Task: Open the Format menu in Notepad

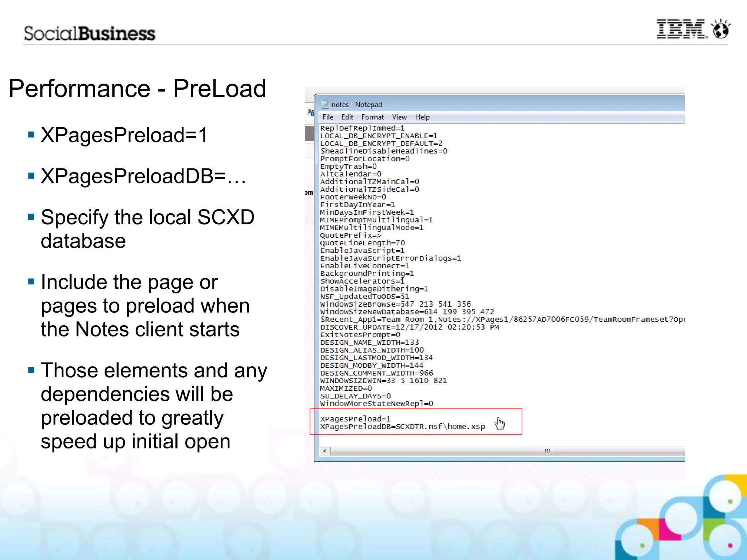Action: click(x=372, y=117)
